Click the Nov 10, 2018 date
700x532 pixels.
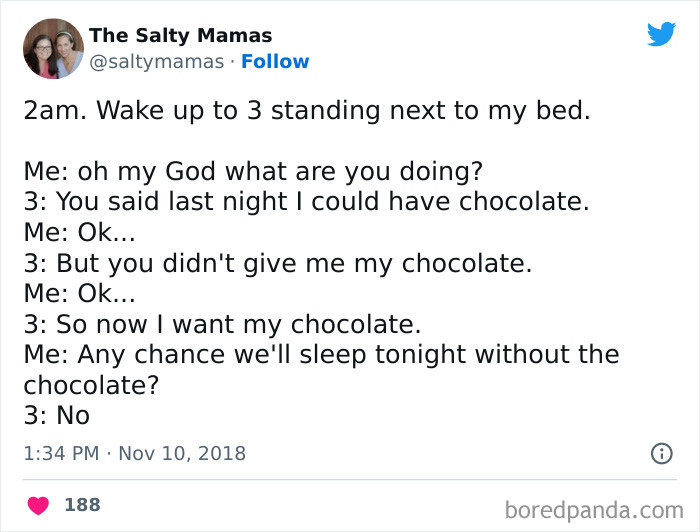(183, 453)
